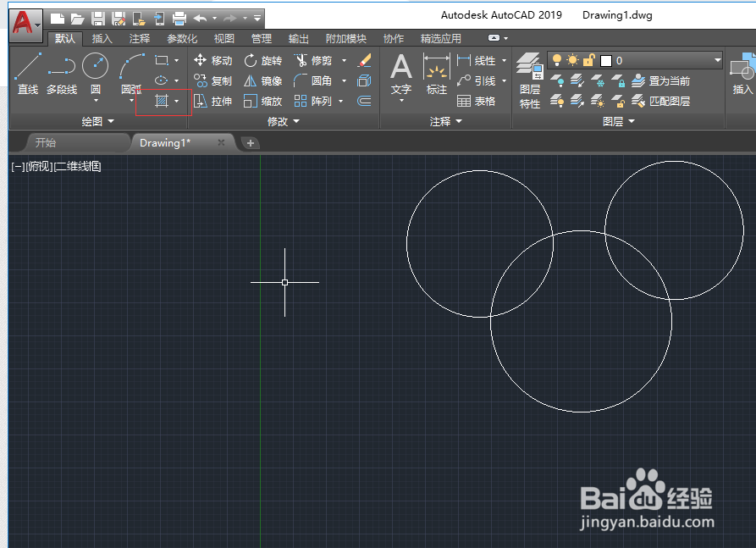
Task: Choose the Copy (复制) command
Action: coord(212,80)
